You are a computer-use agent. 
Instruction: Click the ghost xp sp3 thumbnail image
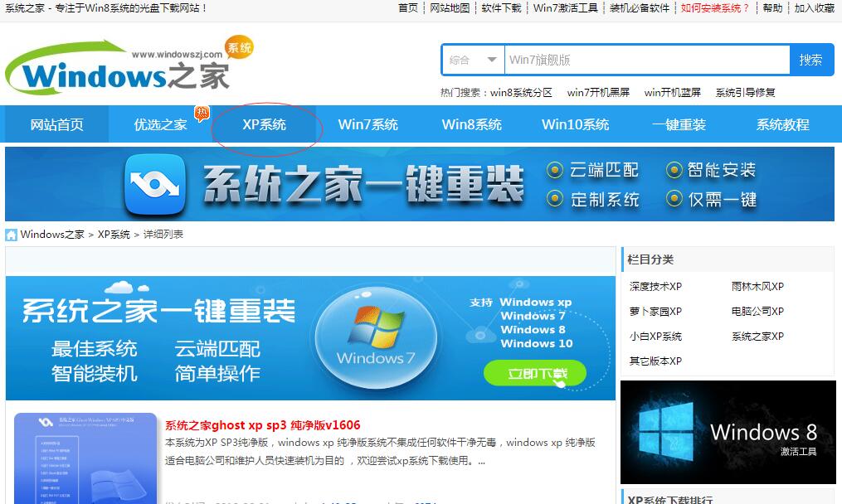[x=85, y=458]
